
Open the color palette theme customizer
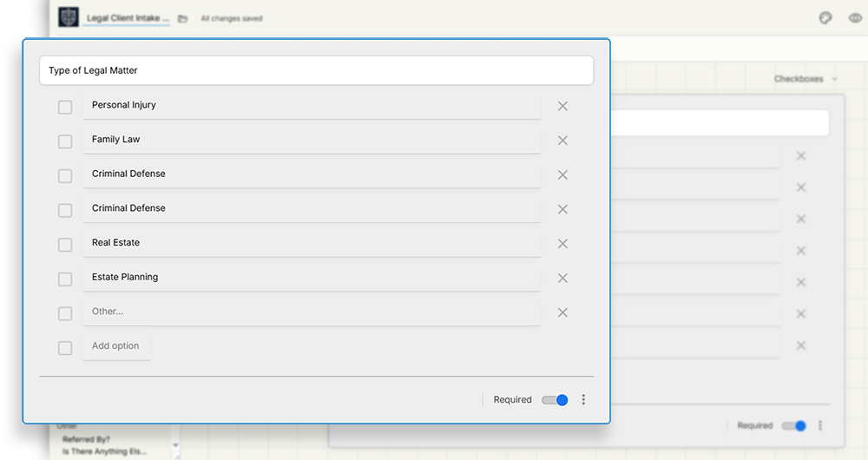(825, 17)
